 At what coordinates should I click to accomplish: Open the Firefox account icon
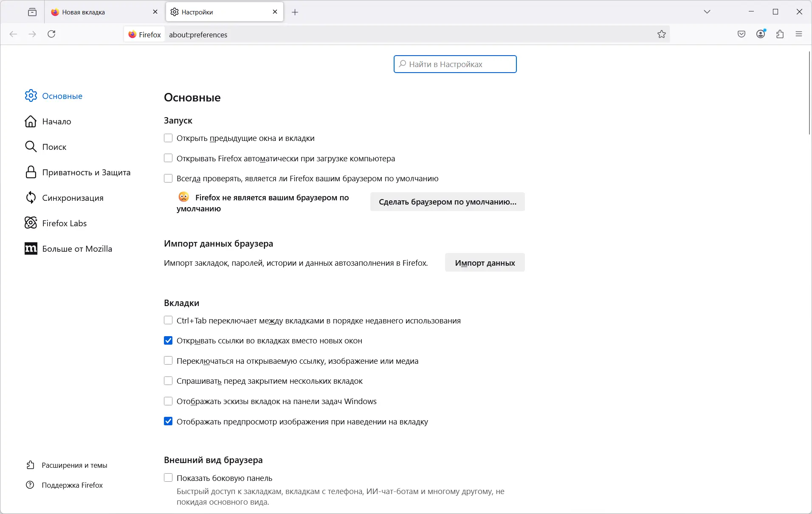coord(761,34)
